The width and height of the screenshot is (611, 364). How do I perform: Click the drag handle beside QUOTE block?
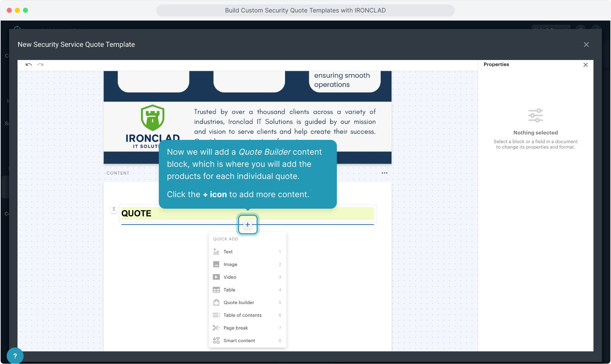[114, 209]
